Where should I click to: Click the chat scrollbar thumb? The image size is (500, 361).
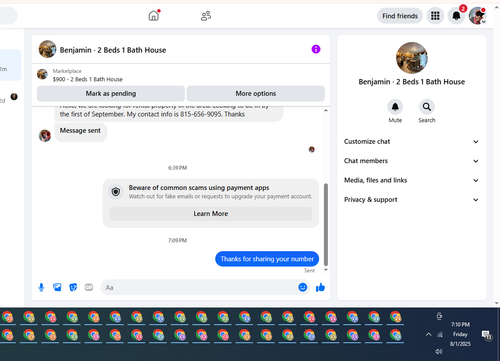[x=326, y=224]
